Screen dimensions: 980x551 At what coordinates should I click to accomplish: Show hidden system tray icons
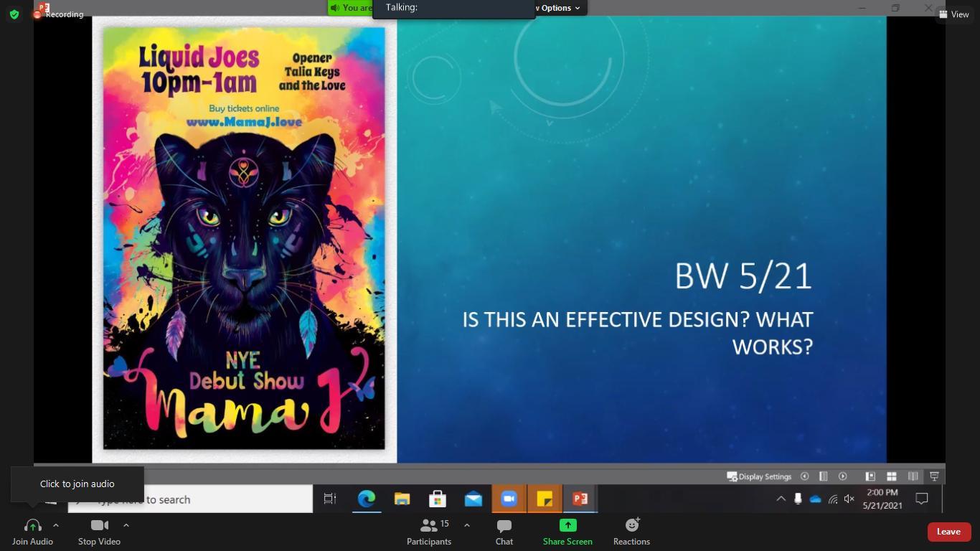click(781, 499)
